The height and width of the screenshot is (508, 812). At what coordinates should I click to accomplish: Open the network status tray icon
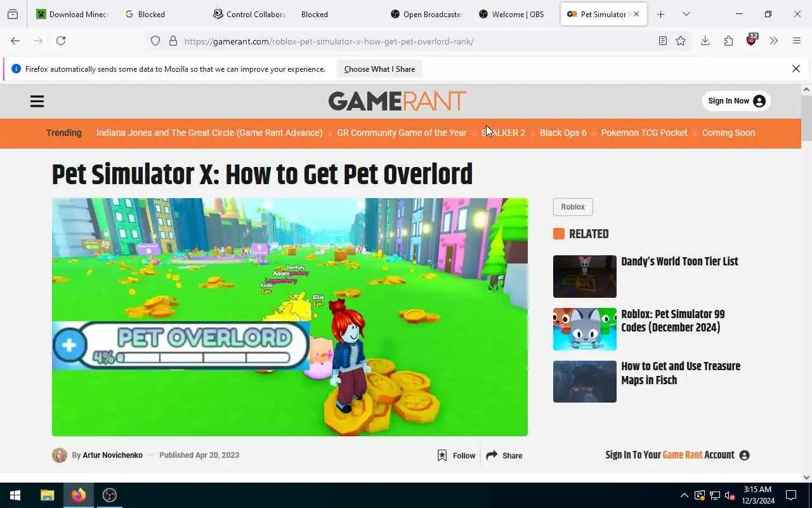click(714, 495)
